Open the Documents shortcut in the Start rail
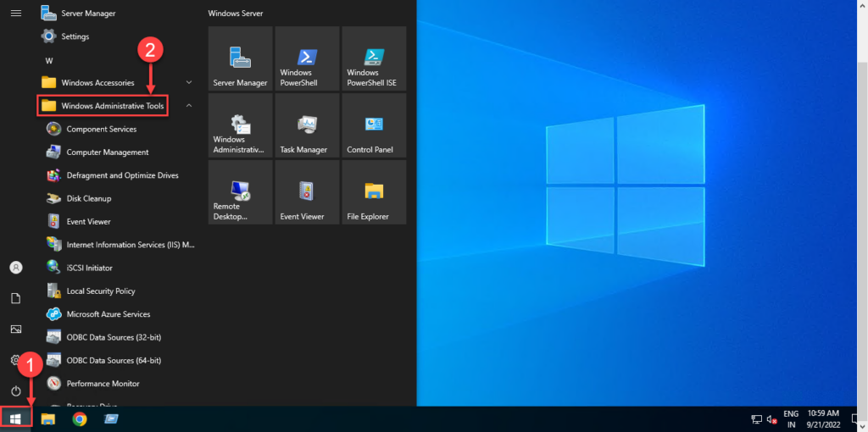 click(16, 299)
